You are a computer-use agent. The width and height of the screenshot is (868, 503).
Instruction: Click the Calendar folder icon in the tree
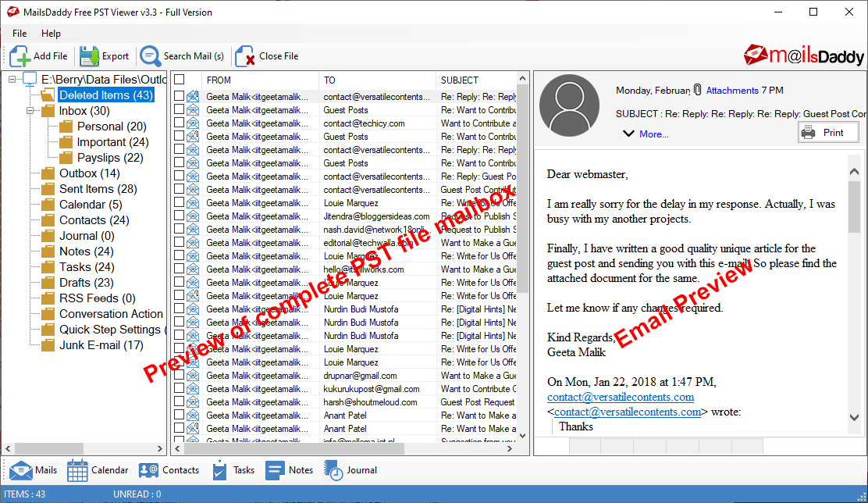tap(48, 205)
